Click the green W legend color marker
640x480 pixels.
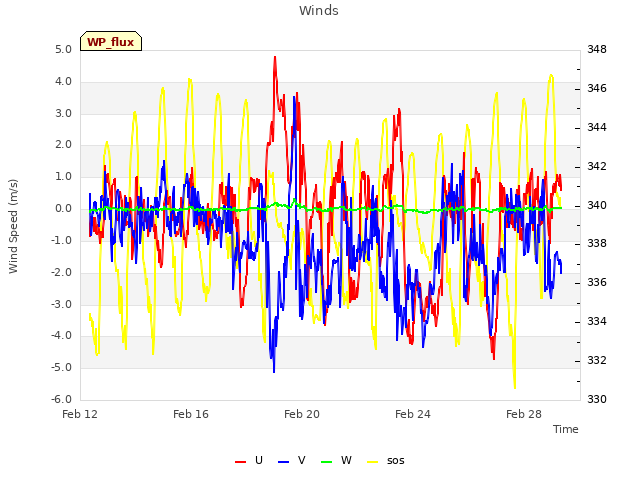(327, 462)
